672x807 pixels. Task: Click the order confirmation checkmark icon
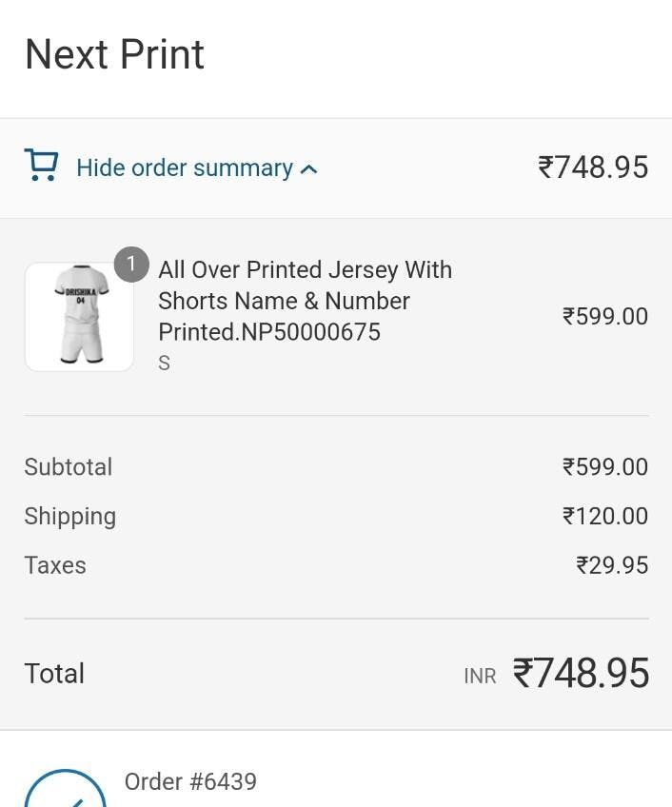click(65, 792)
